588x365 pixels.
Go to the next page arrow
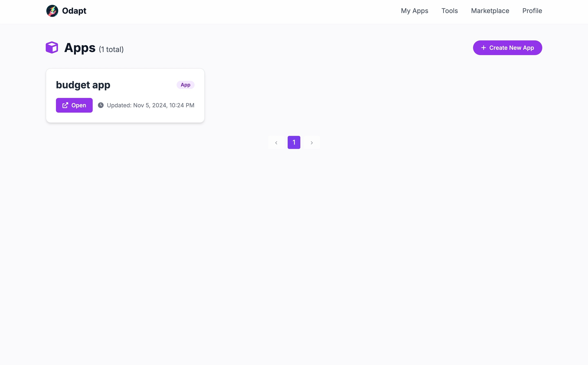click(x=312, y=143)
